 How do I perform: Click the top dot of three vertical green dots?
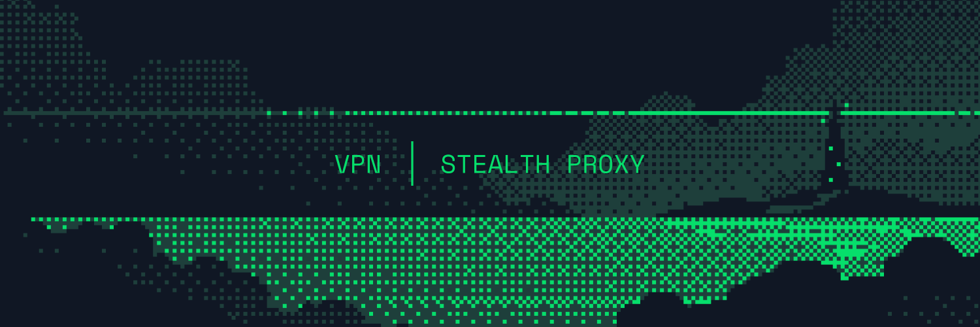pos(831,148)
